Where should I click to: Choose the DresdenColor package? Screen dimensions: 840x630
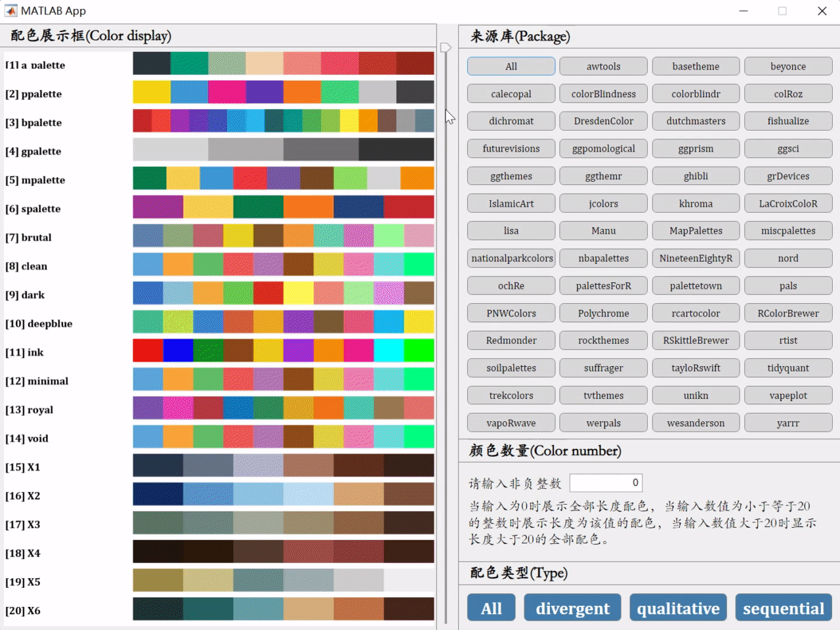[x=604, y=121]
